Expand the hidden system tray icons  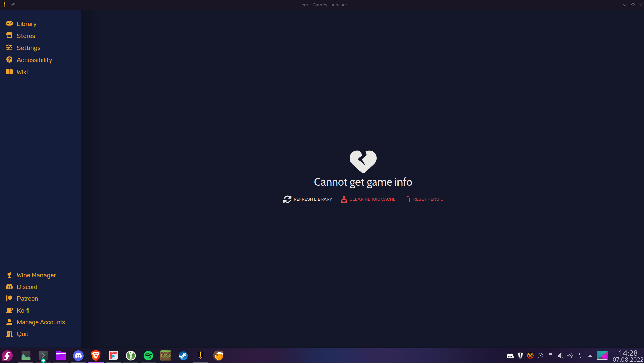click(590, 356)
